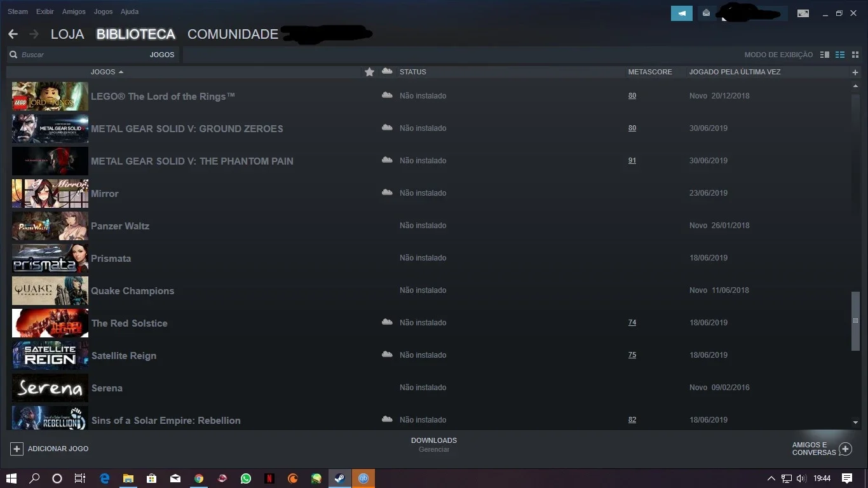Click the cloud icon for Satellite Reign
Image resolution: width=868 pixels, height=488 pixels.
click(387, 354)
